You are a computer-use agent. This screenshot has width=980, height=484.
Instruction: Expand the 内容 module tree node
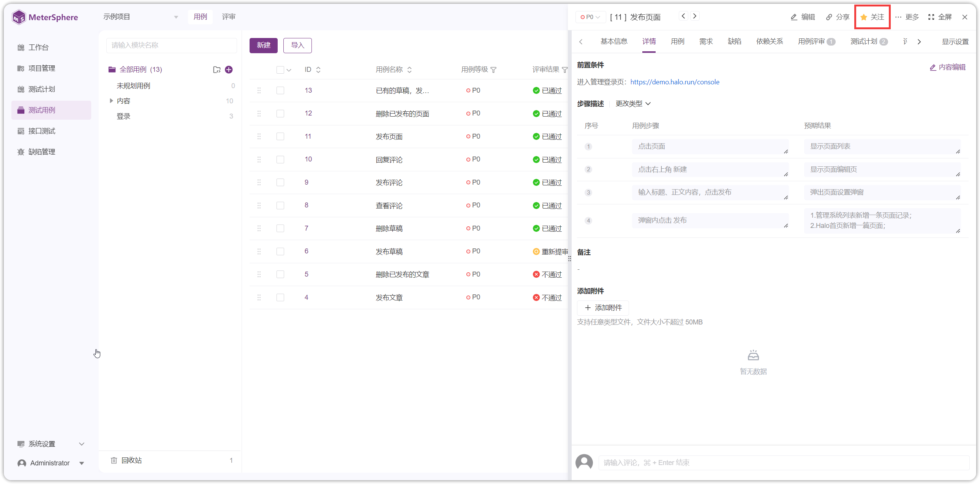tap(111, 101)
